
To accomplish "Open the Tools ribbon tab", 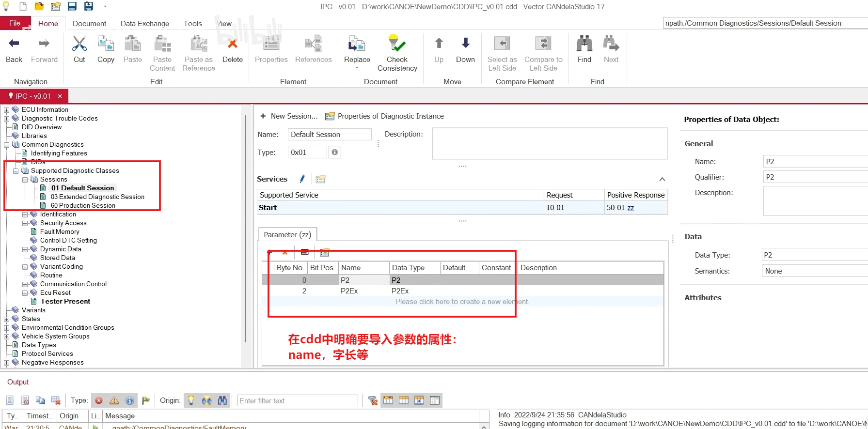I will (192, 23).
